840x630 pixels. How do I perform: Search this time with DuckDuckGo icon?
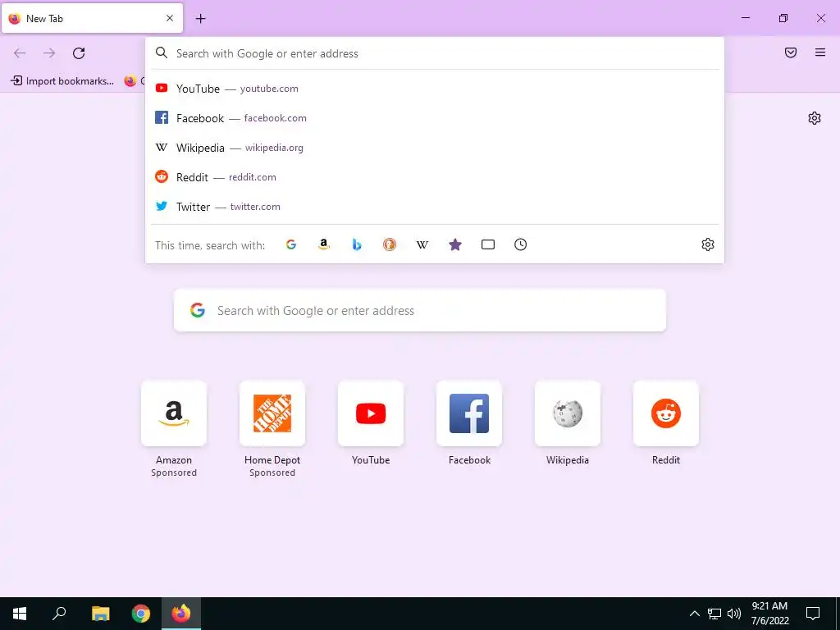(x=390, y=244)
